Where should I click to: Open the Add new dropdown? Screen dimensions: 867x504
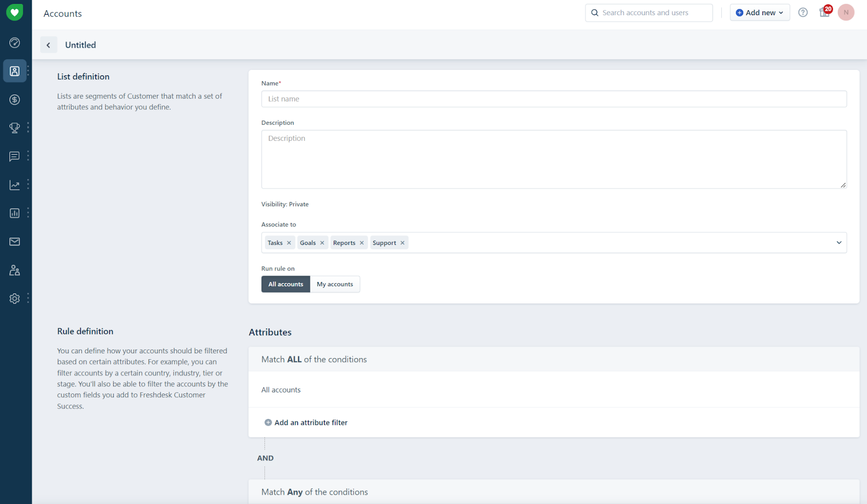tap(760, 12)
